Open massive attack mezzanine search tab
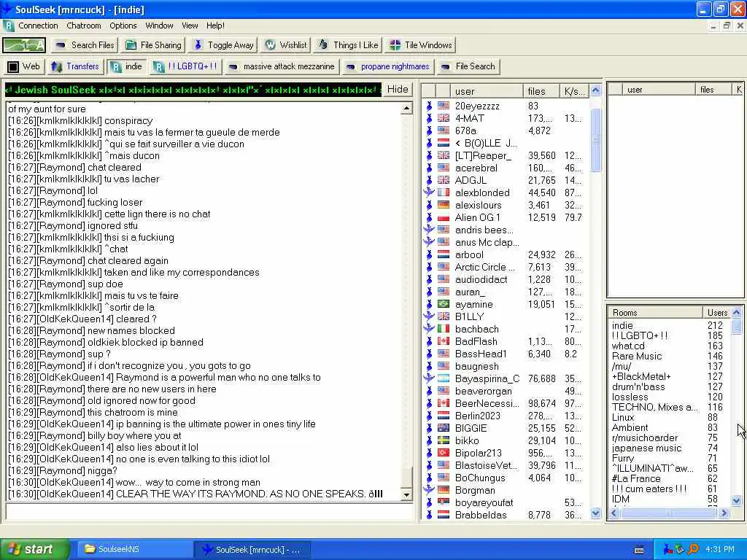This screenshot has width=747, height=560. click(x=282, y=66)
